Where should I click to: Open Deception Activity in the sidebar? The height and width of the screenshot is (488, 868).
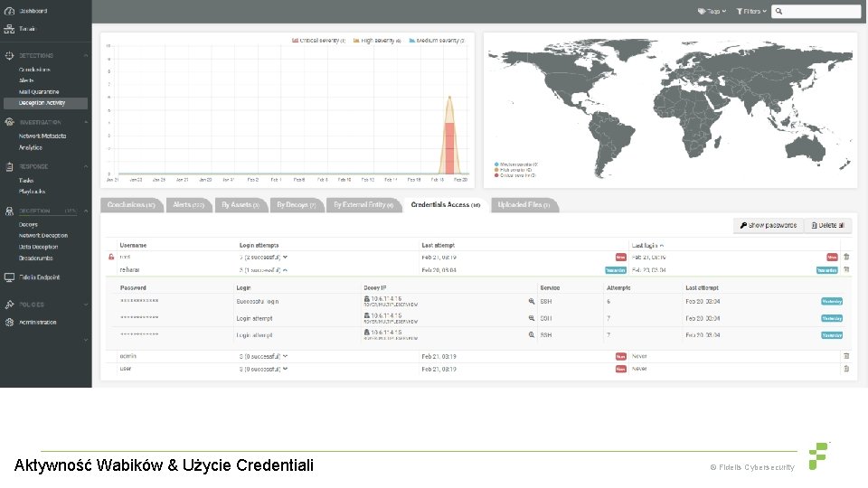pos(45,103)
